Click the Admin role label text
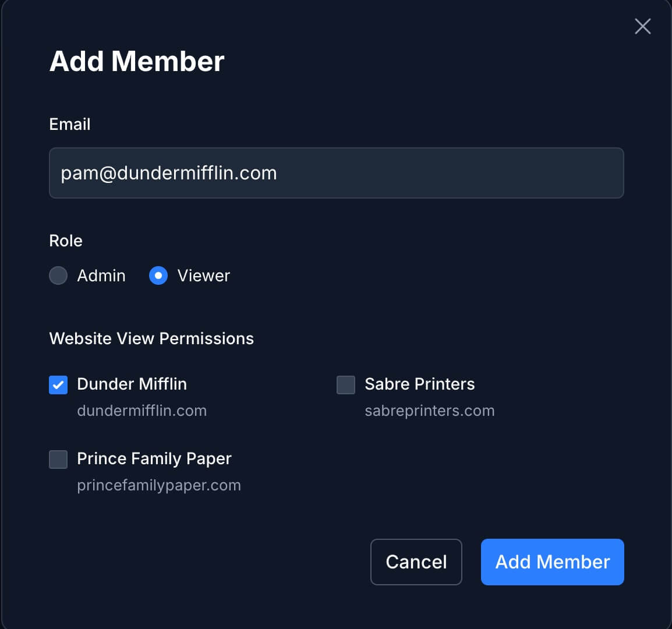Viewport: 672px width, 629px height. (x=101, y=275)
